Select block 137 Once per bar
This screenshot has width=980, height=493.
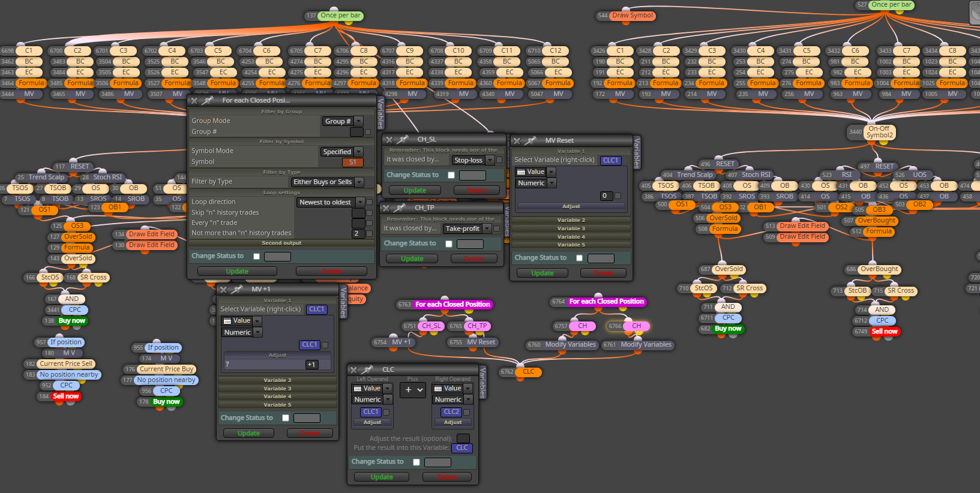click(x=340, y=16)
